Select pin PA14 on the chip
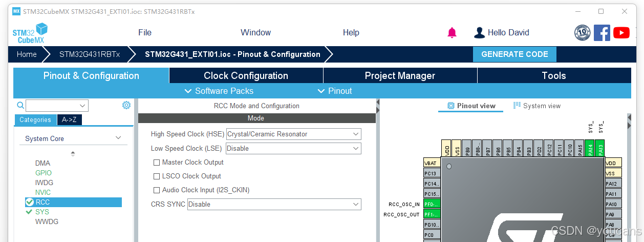 tap(590, 148)
